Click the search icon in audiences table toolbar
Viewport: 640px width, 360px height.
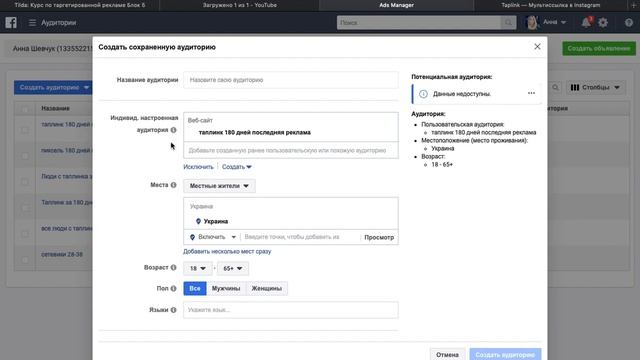coord(555,87)
